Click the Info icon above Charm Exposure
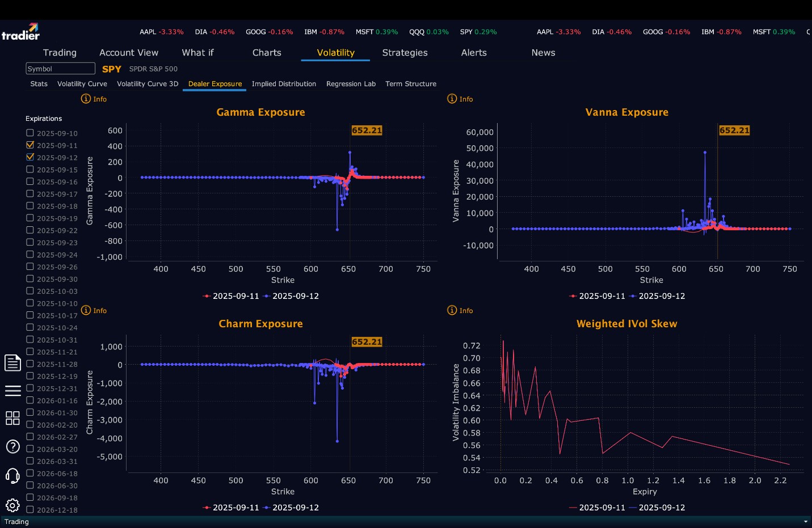 click(86, 310)
